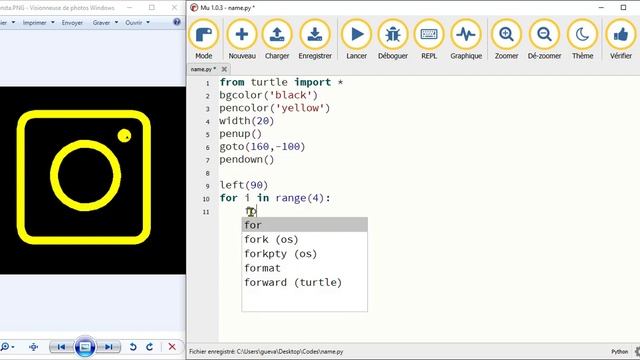Load a file with Charger
The image size is (640, 360).
[x=277, y=40]
